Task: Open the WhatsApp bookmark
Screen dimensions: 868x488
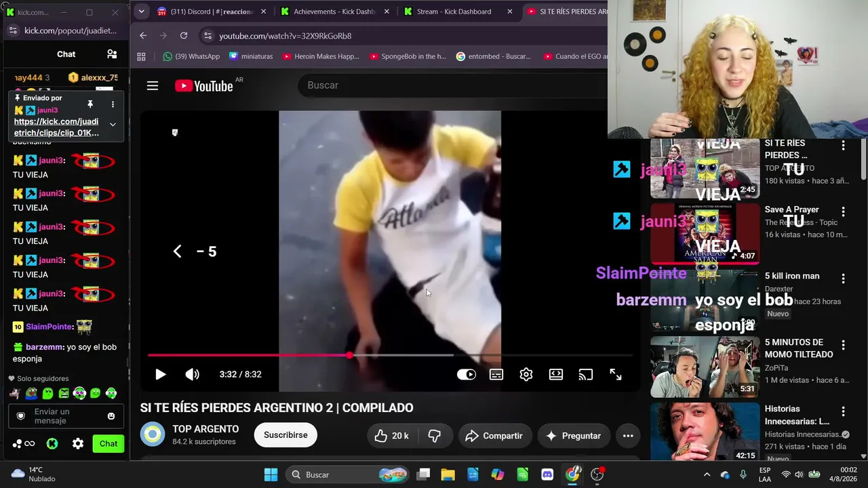Action: [191, 57]
